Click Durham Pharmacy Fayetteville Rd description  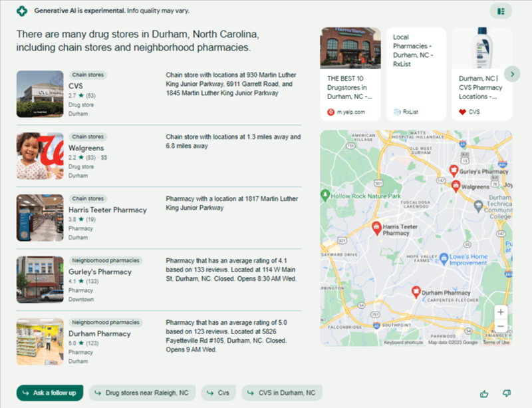point(226,336)
